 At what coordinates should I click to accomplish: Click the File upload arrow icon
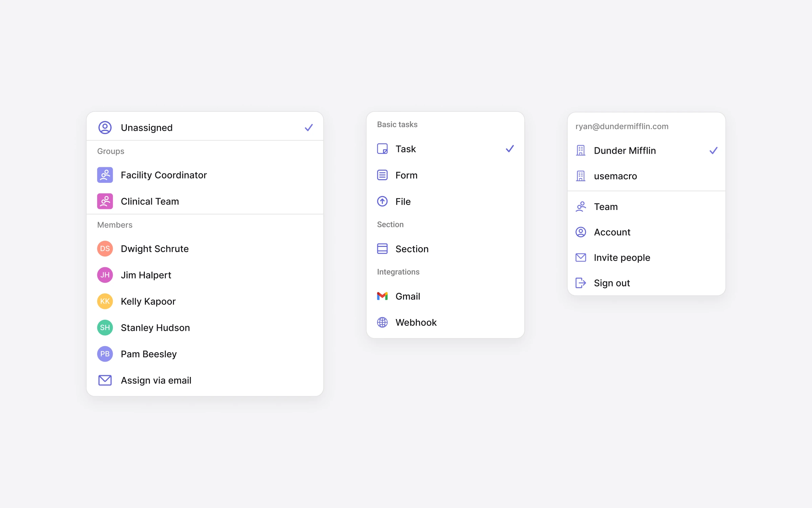tap(382, 202)
